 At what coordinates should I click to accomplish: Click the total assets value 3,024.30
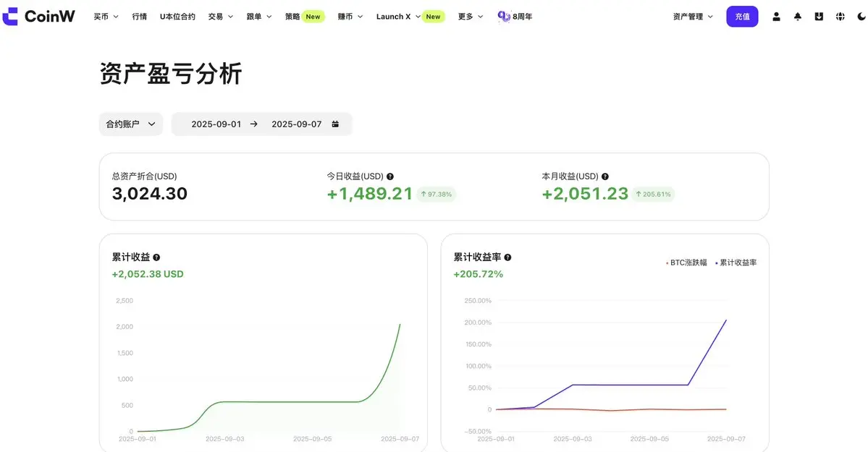tap(149, 194)
